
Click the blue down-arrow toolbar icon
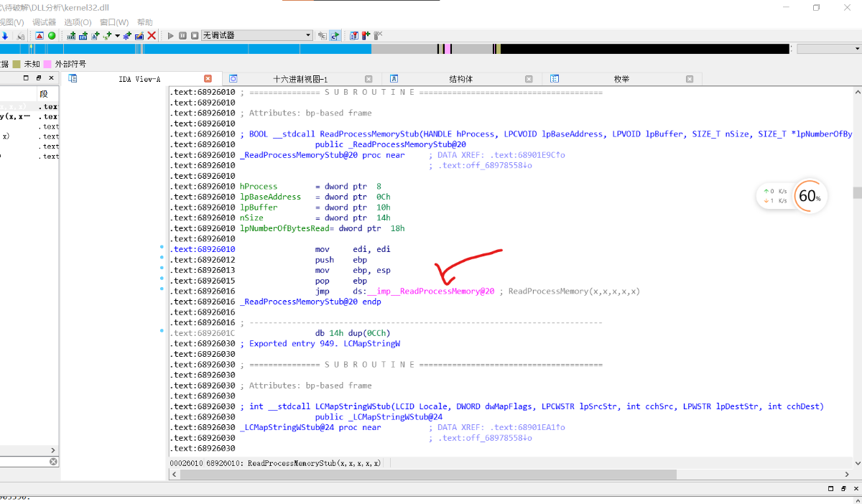point(5,35)
